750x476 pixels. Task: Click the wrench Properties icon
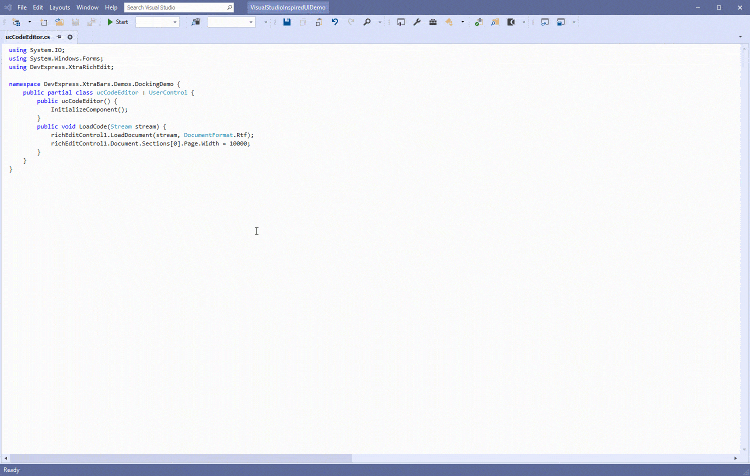pyautogui.click(x=417, y=21)
